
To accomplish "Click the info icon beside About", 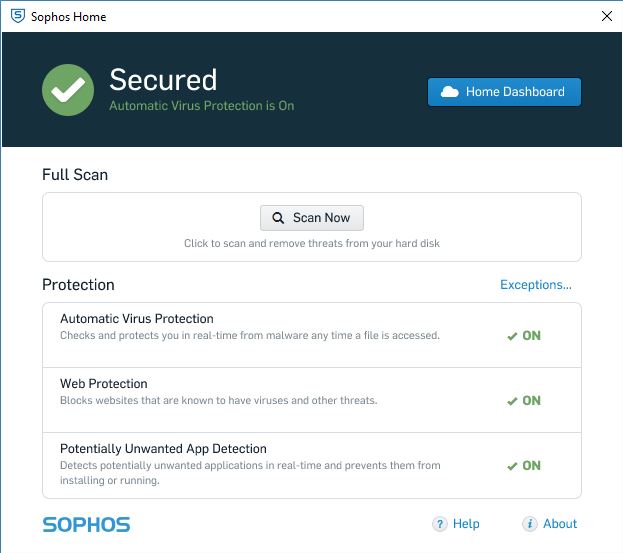I will click(x=529, y=524).
